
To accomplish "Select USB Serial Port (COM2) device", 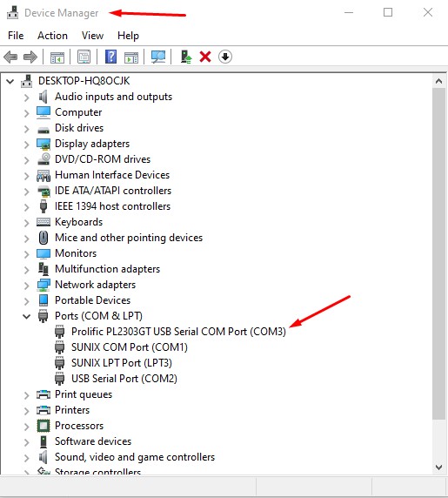I will (x=124, y=379).
